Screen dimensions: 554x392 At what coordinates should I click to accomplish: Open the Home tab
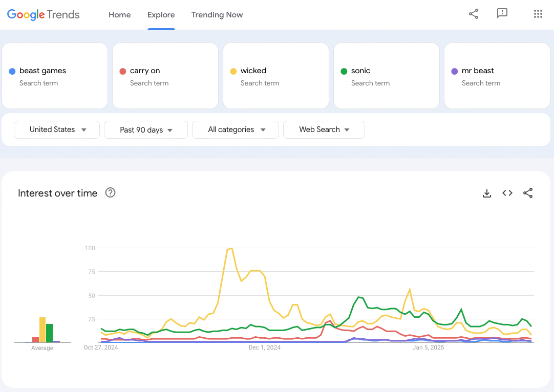(119, 15)
